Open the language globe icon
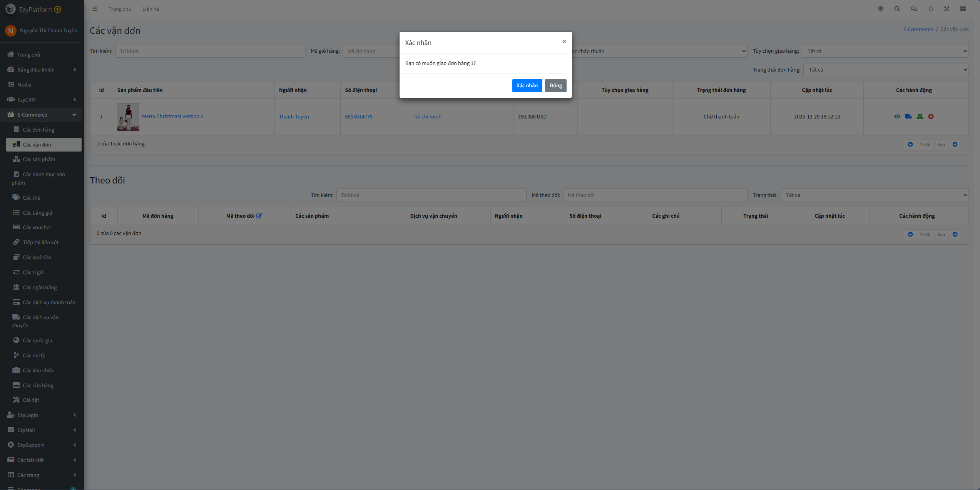The height and width of the screenshot is (490, 980). click(880, 9)
